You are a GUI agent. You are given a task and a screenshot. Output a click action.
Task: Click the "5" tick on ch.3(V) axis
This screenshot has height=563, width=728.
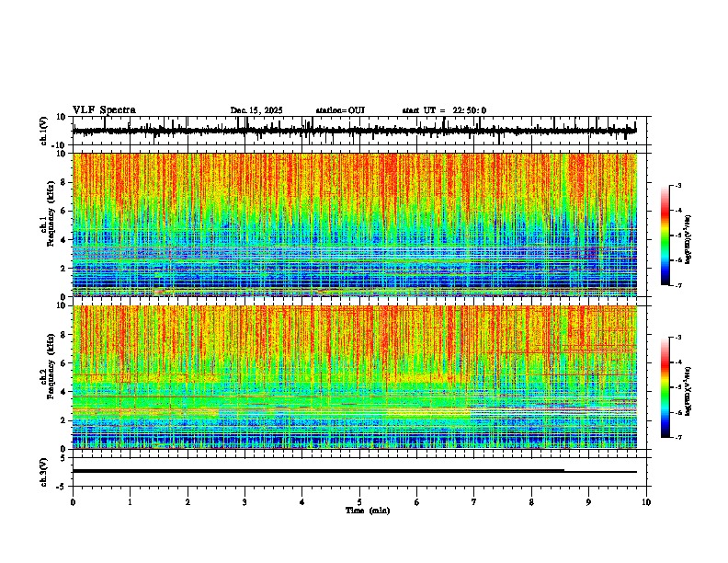click(64, 458)
